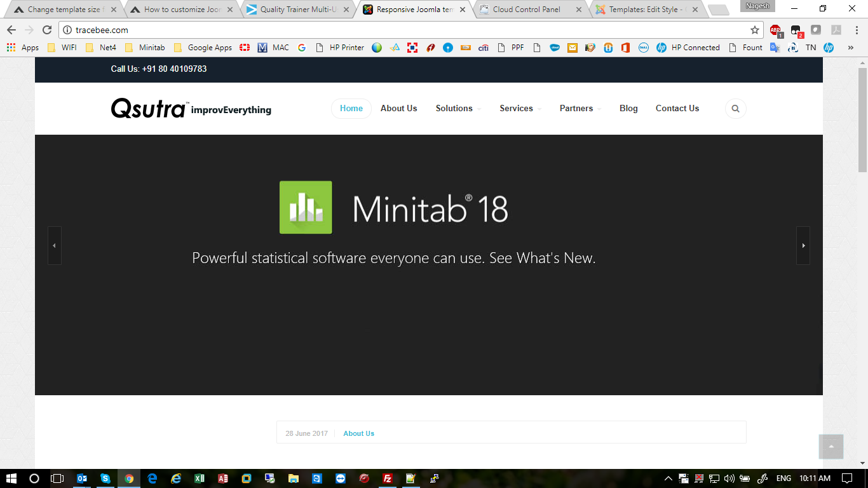Open the Task View button
This screenshot has height=488, width=868.
[x=58, y=478]
